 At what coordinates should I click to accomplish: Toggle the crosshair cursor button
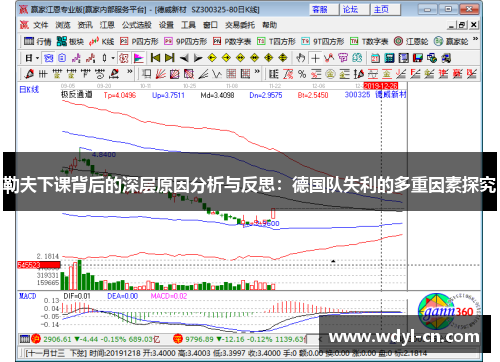tap(315, 58)
